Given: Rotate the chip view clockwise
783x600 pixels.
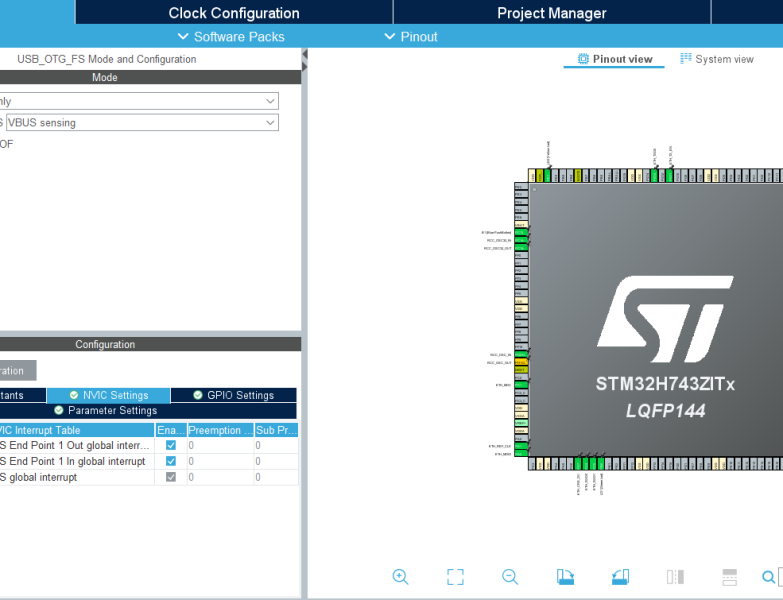Looking at the screenshot, I should pos(565,577).
